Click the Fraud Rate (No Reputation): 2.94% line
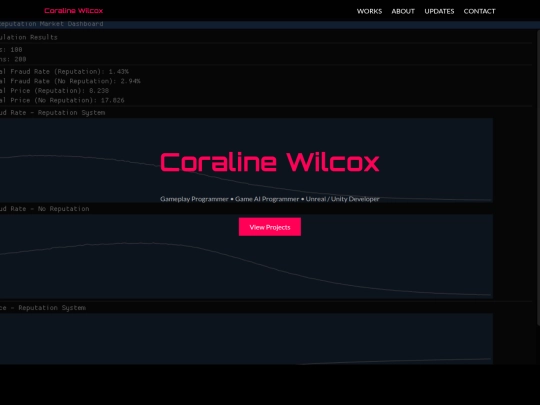The image size is (540, 405). click(70, 81)
